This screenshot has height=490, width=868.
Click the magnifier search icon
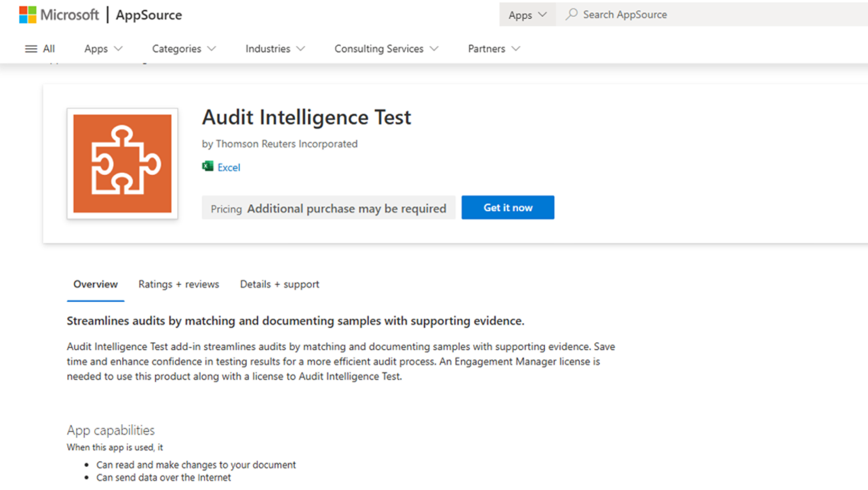[x=572, y=14]
